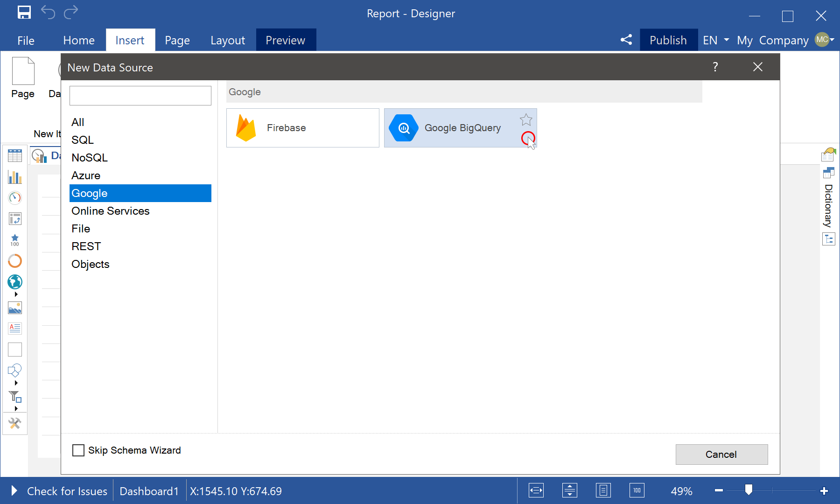This screenshot has height=504, width=840.
Task: Switch to the Page ribbon tab
Action: pos(177,41)
